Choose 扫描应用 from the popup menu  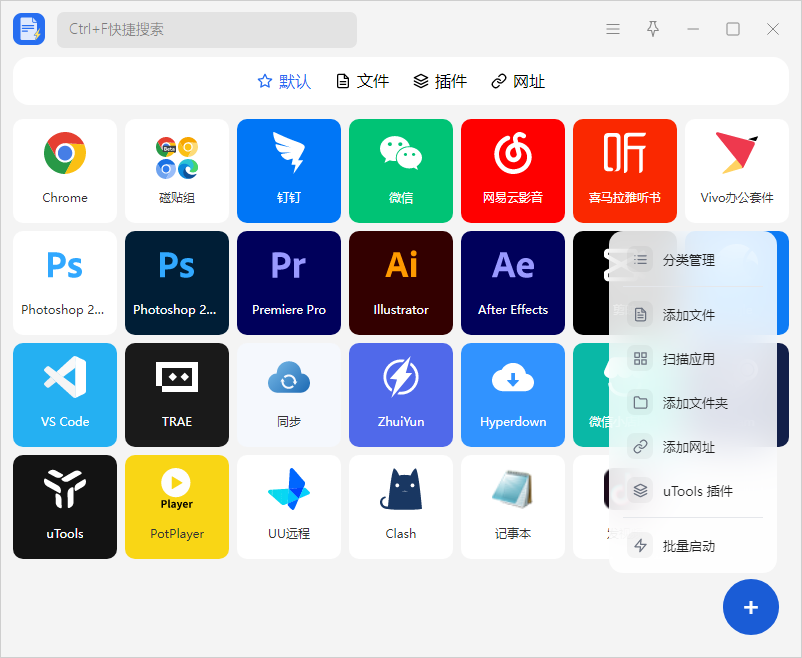[x=693, y=359]
